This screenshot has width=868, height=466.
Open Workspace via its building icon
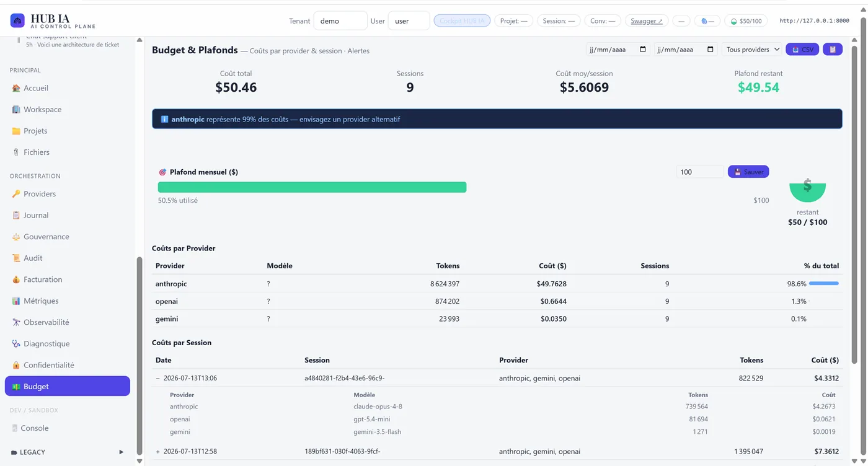(16, 110)
